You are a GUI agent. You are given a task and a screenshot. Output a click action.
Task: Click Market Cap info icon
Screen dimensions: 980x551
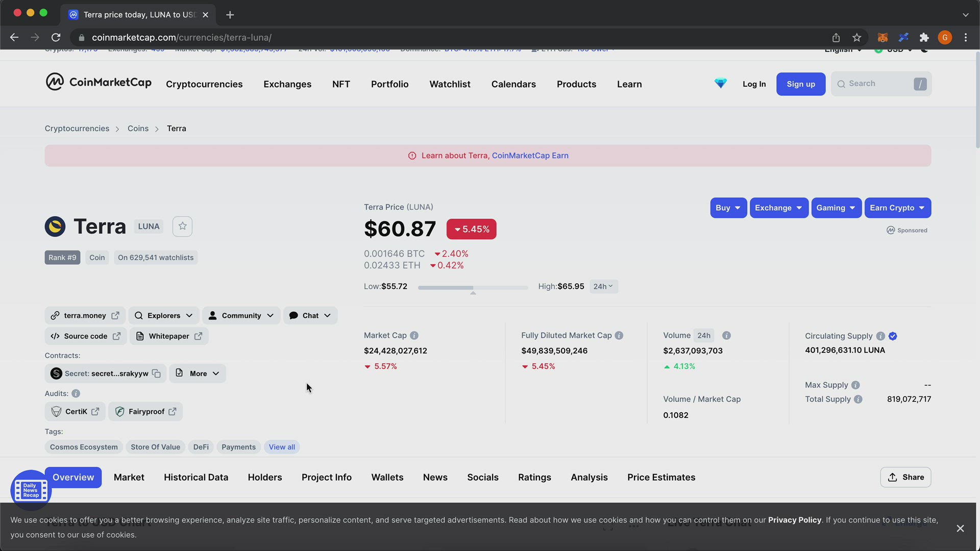tap(414, 336)
